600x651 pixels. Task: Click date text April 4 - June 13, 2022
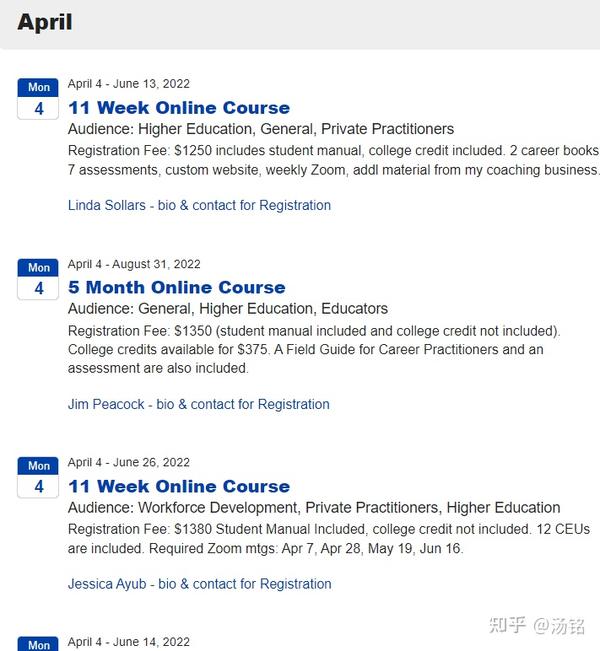[129, 84]
